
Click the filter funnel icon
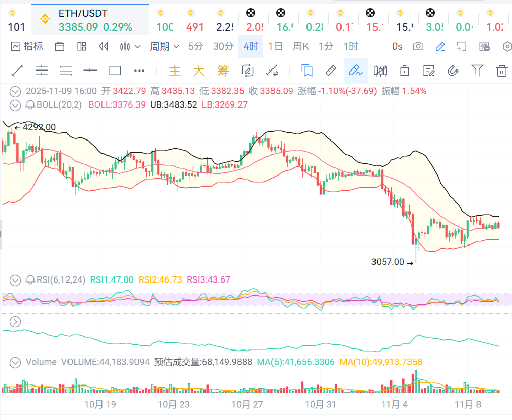[x=477, y=71]
